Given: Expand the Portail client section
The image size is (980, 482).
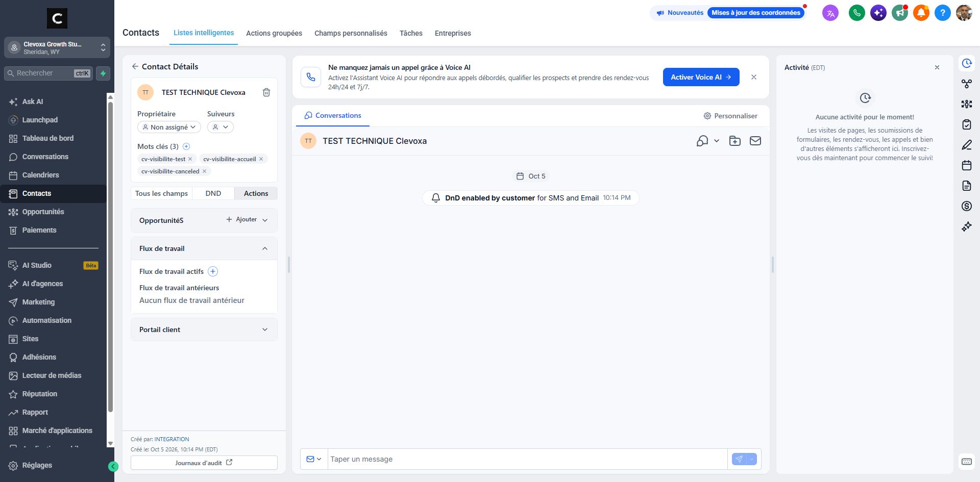Looking at the screenshot, I should (x=265, y=329).
